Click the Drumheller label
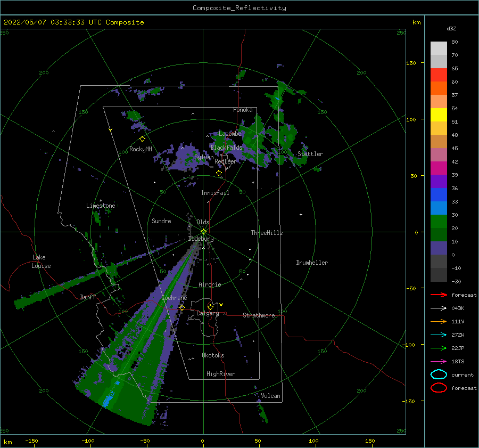 point(312,263)
